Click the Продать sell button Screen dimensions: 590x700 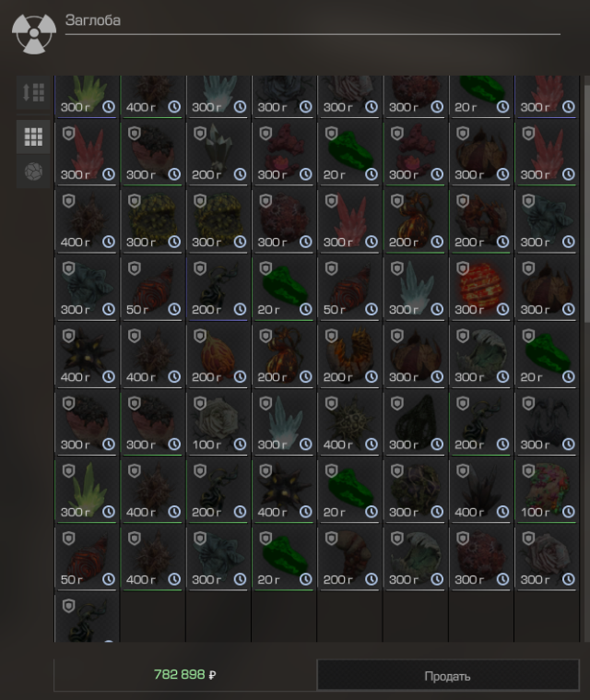tap(448, 676)
